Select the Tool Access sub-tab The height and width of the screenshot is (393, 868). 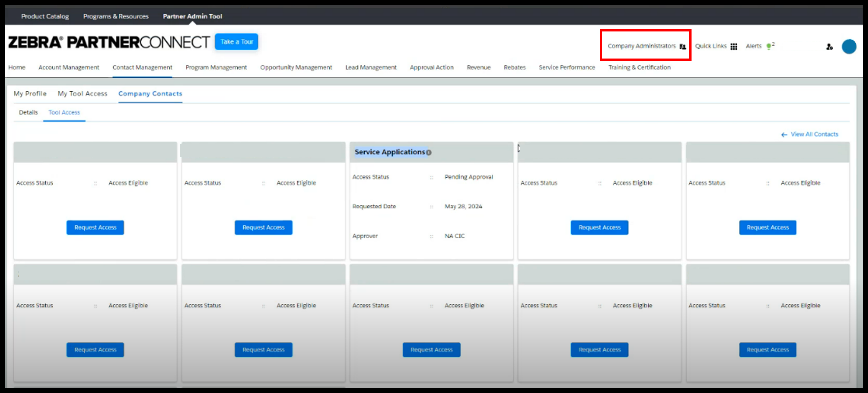pyautogui.click(x=64, y=112)
